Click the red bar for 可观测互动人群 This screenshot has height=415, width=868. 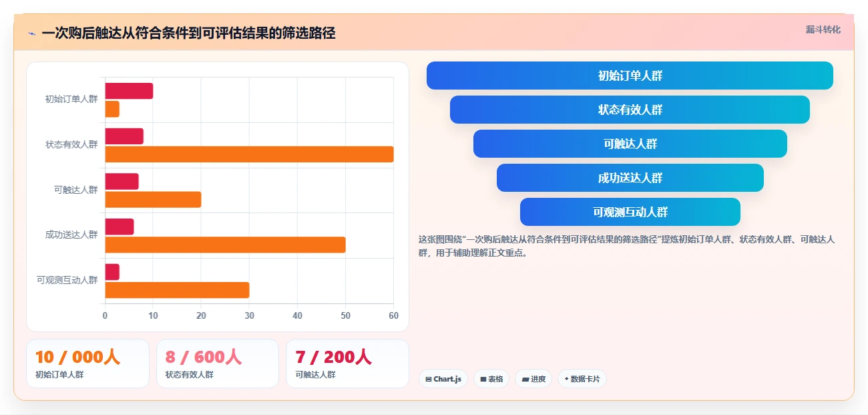[112, 272]
